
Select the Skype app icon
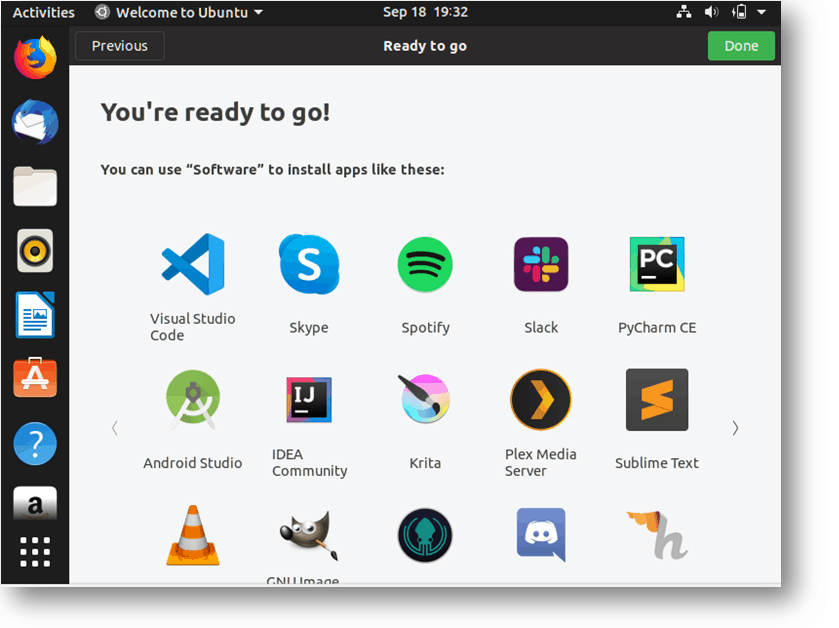pyautogui.click(x=309, y=264)
